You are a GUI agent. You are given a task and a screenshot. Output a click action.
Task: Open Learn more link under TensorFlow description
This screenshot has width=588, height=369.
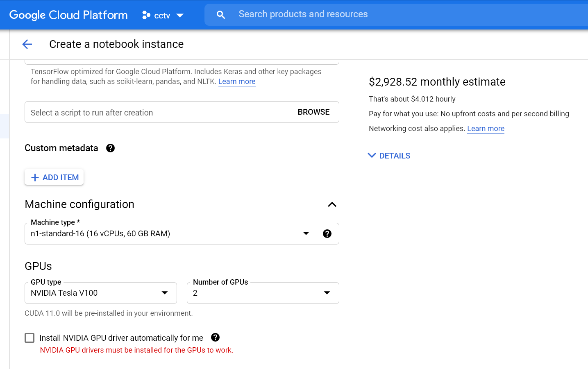[237, 81]
